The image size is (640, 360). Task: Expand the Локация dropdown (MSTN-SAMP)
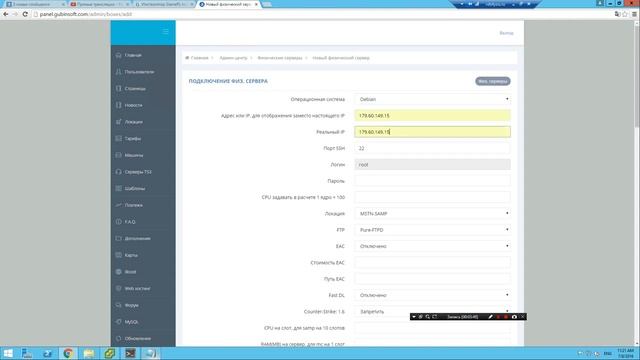tap(432, 213)
